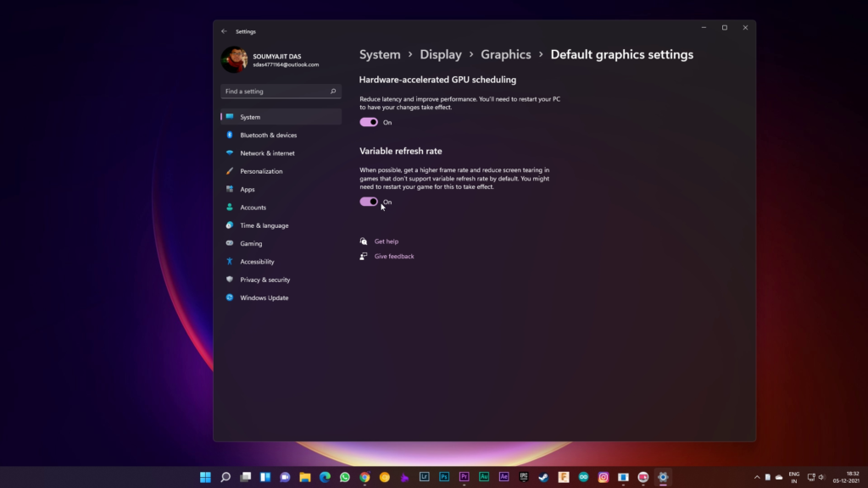Image resolution: width=868 pixels, height=488 pixels.
Task: Return to the Graphics breadcrumb
Action: (x=505, y=54)
